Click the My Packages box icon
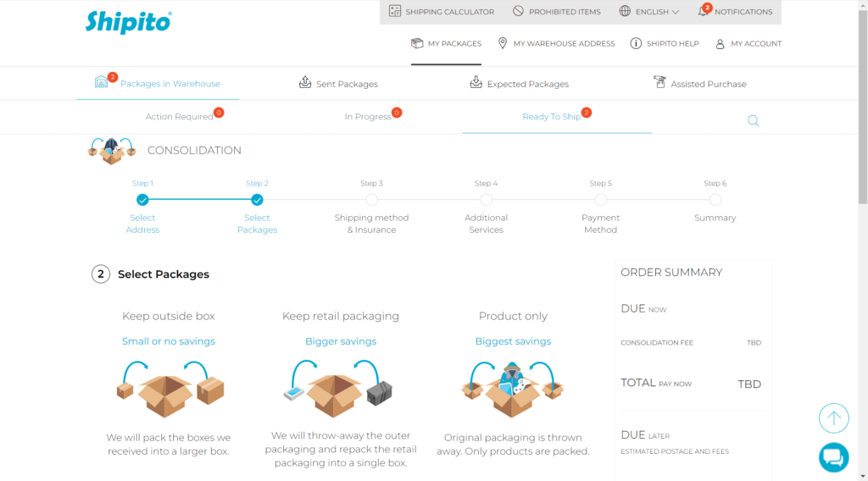 [417, 43]
